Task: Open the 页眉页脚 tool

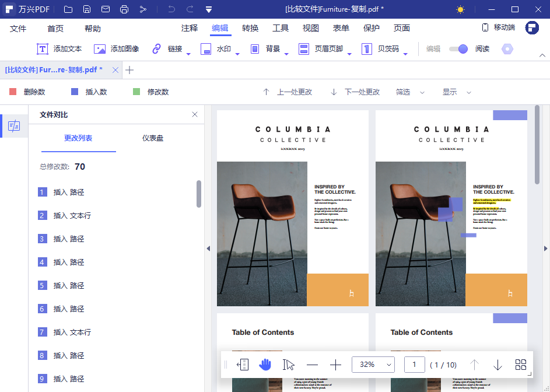Action: click(322, 49)
